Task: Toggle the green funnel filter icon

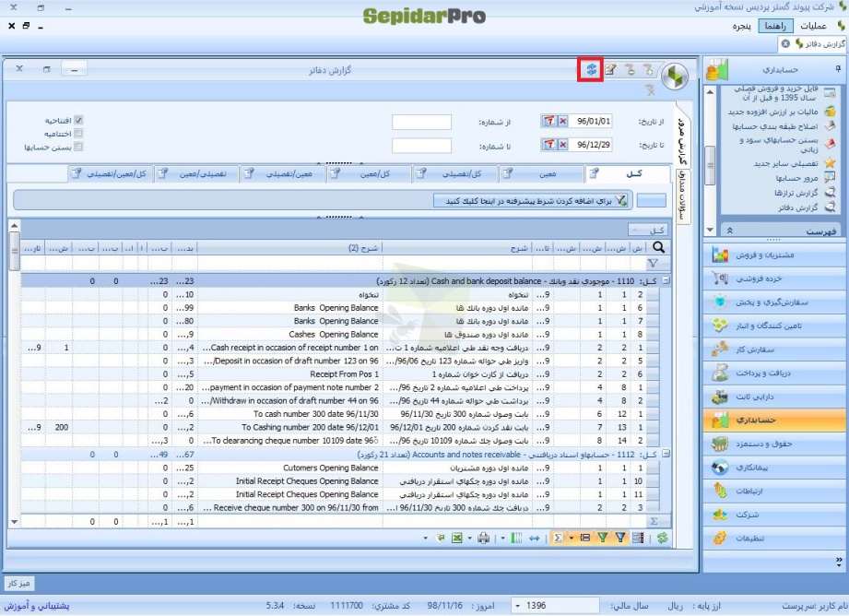Action: point(602,538)
